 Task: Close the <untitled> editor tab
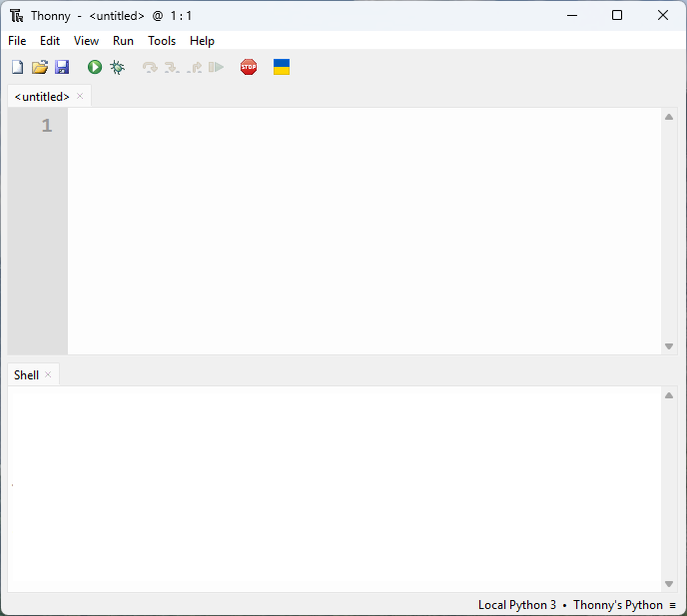coord(81,97)
